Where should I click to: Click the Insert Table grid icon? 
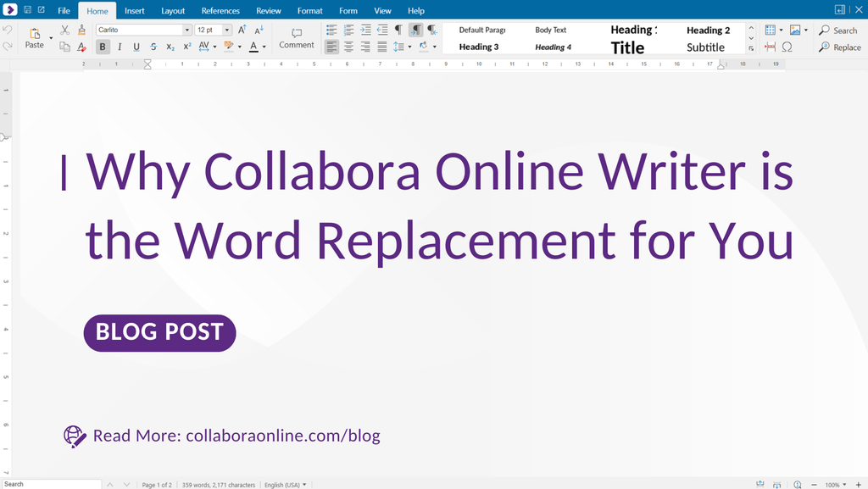pyautogui.click(x=770, y=30)
